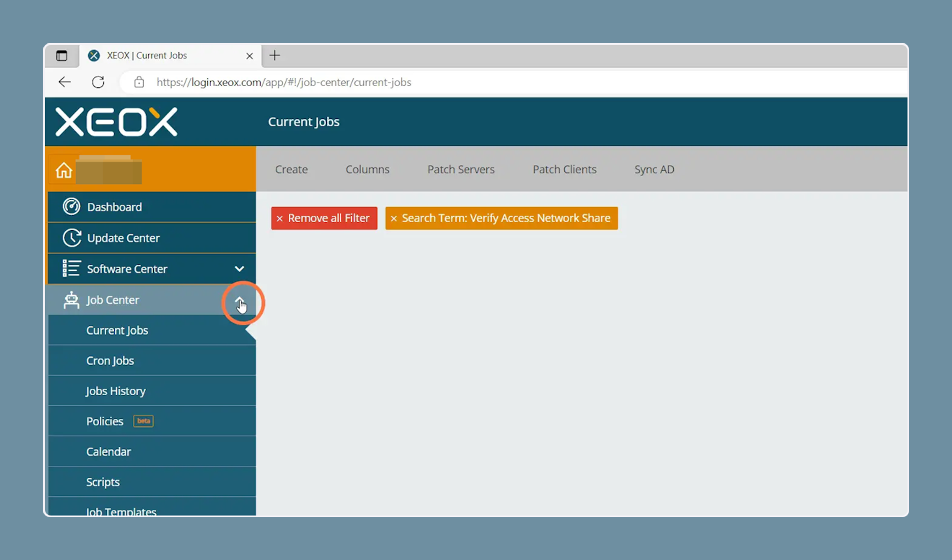
Task: Click the Current Jobs page heading
Action: coord(304,122)
